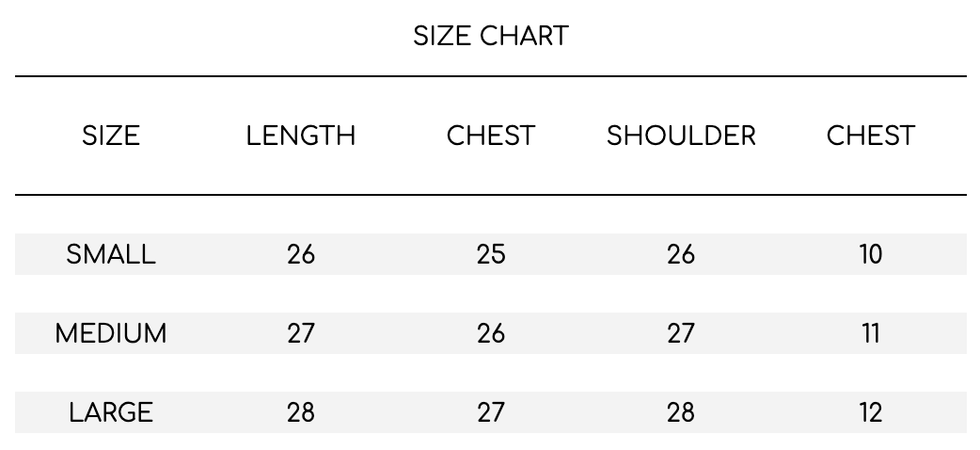Image resolution: width=980 pixels, height=450 pixels.
Task: Click the value 11 in MEDIUM row
Action: pyautogui.click(x=871, y=333)
